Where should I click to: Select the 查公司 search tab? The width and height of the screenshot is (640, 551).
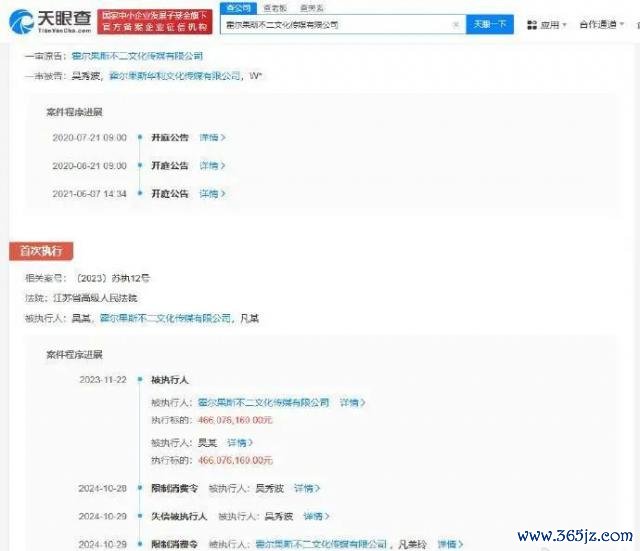tap(239, 8)
